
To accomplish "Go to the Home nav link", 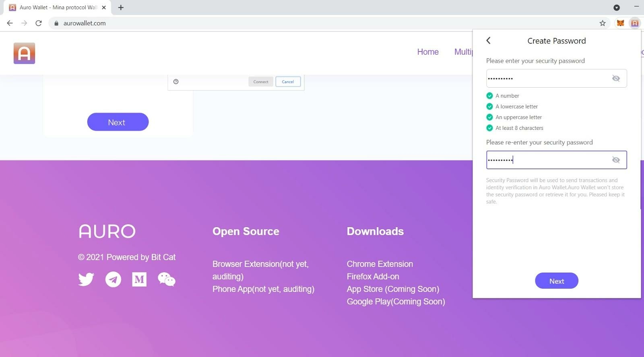I will [x=428, y=52].
